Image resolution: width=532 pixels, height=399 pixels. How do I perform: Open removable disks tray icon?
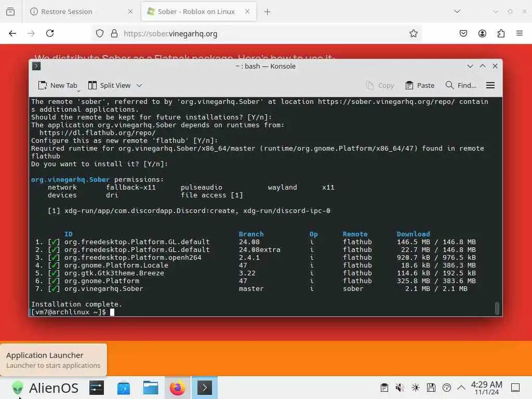pos(431,388)
